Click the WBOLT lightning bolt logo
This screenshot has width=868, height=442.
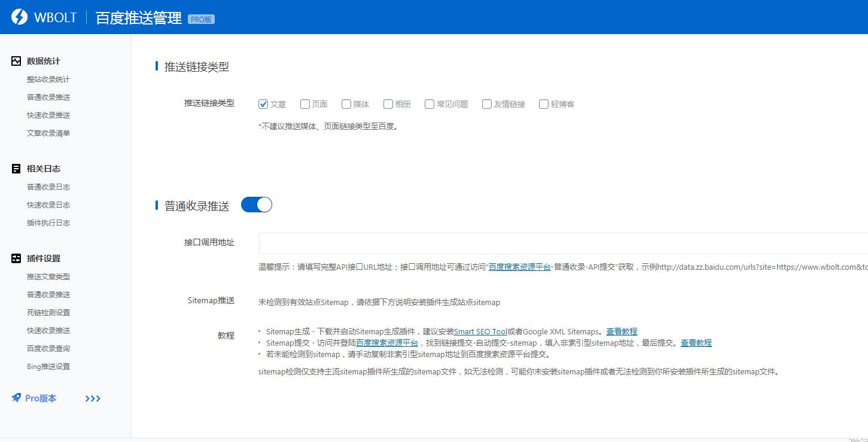pyautogui.click(x=19, y=17)
